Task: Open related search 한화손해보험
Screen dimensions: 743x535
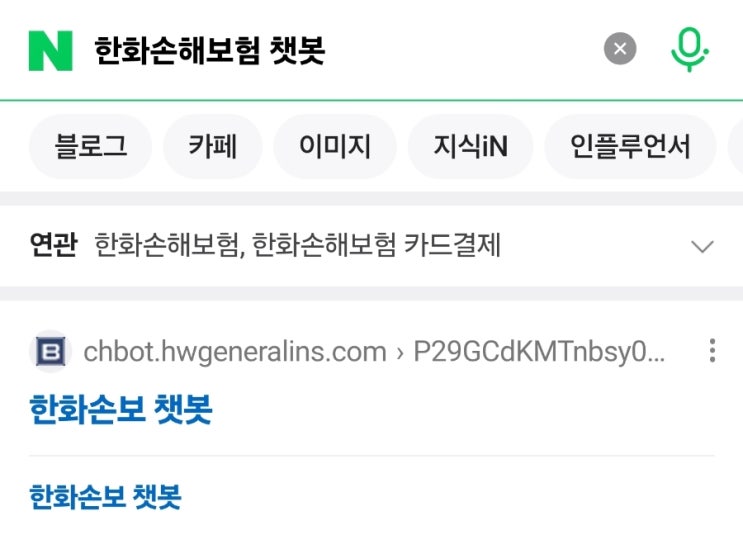Action: (167, 245)
